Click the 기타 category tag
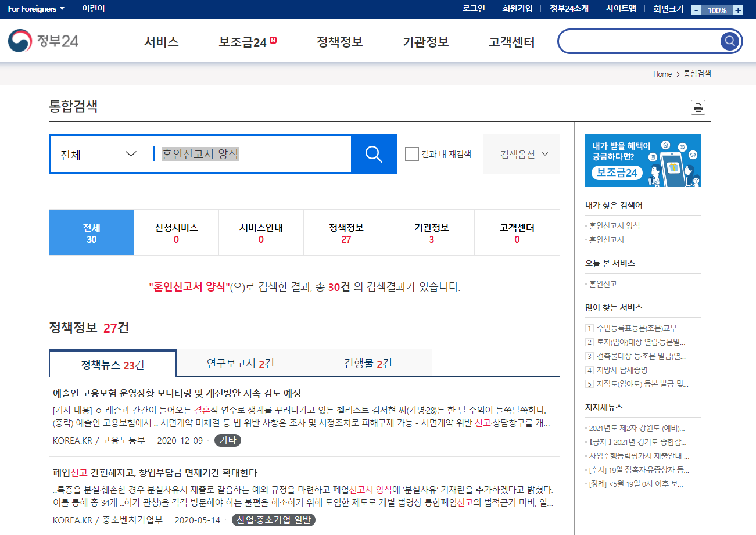This screenshot has height=535, width=756. click(x=228, y=440)
